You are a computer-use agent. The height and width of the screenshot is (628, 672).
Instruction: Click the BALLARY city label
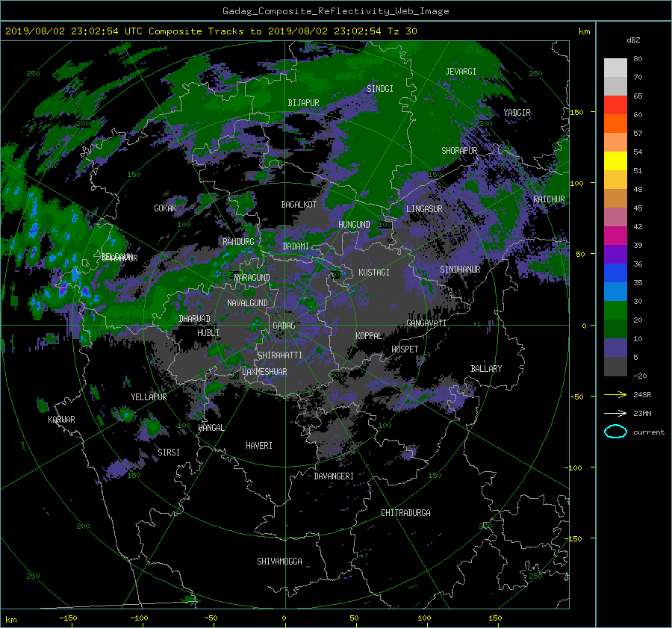tap(486, 369)
